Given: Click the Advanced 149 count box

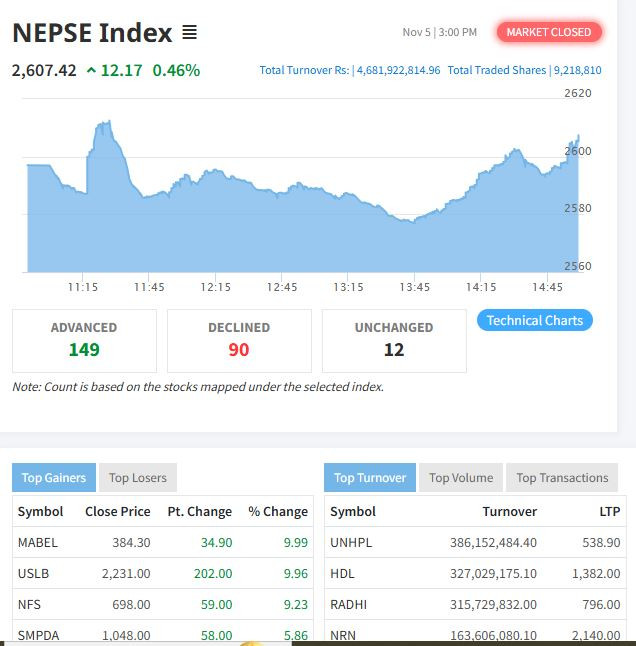Looking at the screenshot, I should (x=84, y=340).
